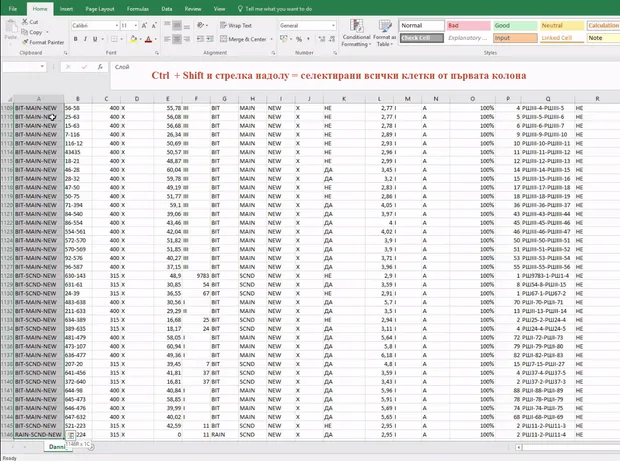Apply the fill color bucket
This screenshot has height=461, width=620.
click(x=134, y=39)
